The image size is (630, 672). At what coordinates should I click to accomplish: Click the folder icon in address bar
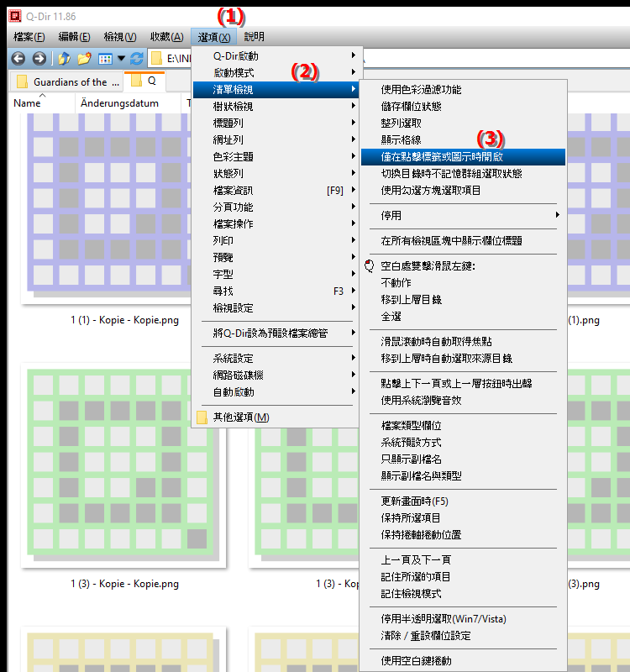point(156,58)
